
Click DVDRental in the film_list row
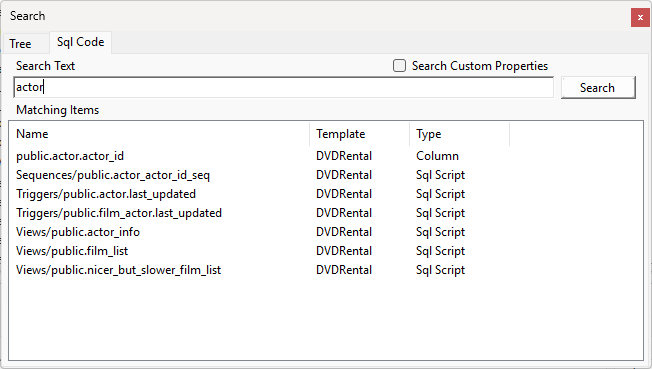pos(344,251)
